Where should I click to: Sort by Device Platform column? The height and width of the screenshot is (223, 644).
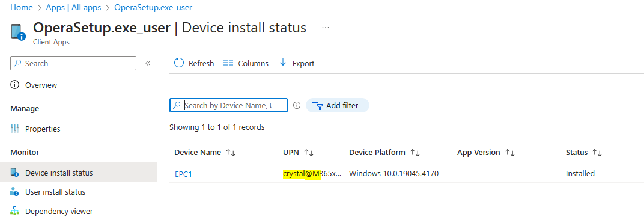coord(384,153)
